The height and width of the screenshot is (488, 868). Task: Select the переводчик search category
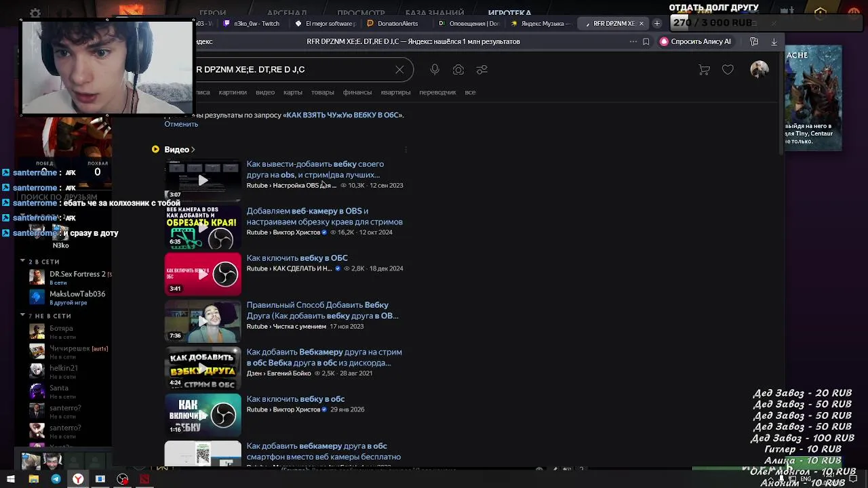coord(437,92)
